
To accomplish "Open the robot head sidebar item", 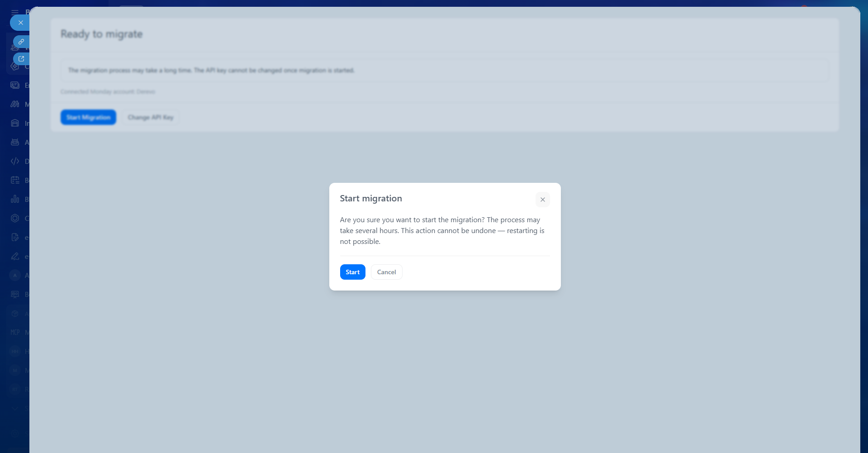I will (x=15, y=142).
